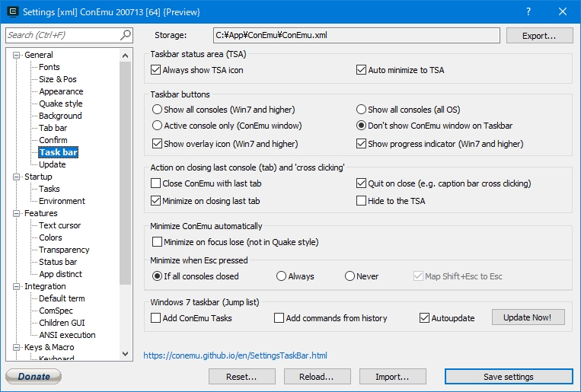Open App distinct settings
This screenshot has width=581, height=392.
click(60, 274)
